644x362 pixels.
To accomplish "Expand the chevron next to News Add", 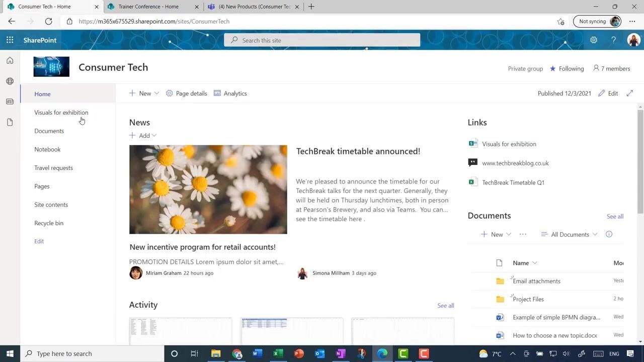I will (154, 135).
